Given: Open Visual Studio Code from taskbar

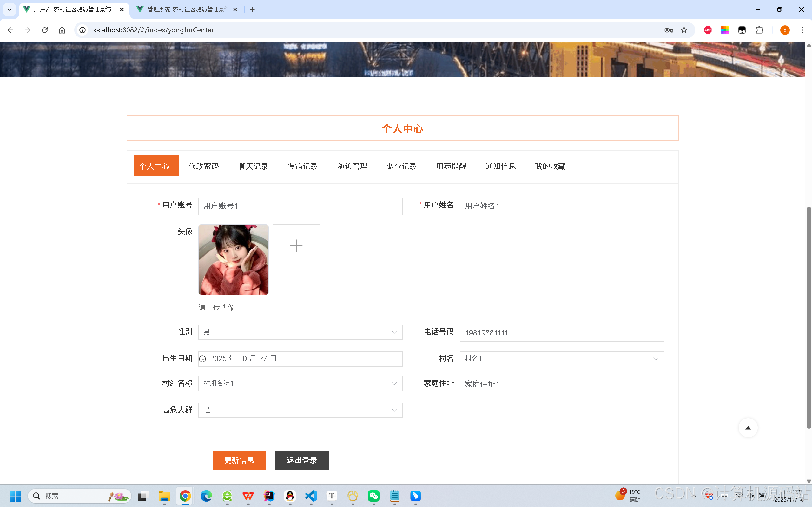Looking at the screenshot, I should 311,496.
